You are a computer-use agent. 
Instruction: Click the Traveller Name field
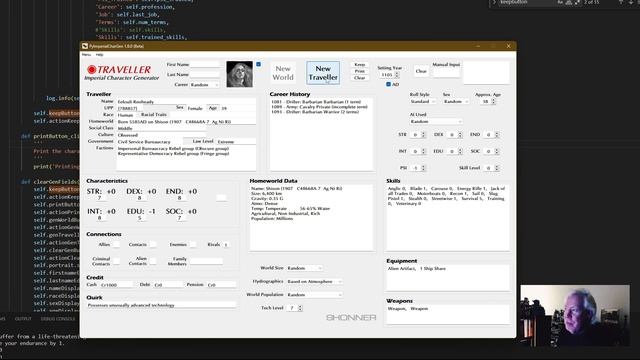pos(186,102)
